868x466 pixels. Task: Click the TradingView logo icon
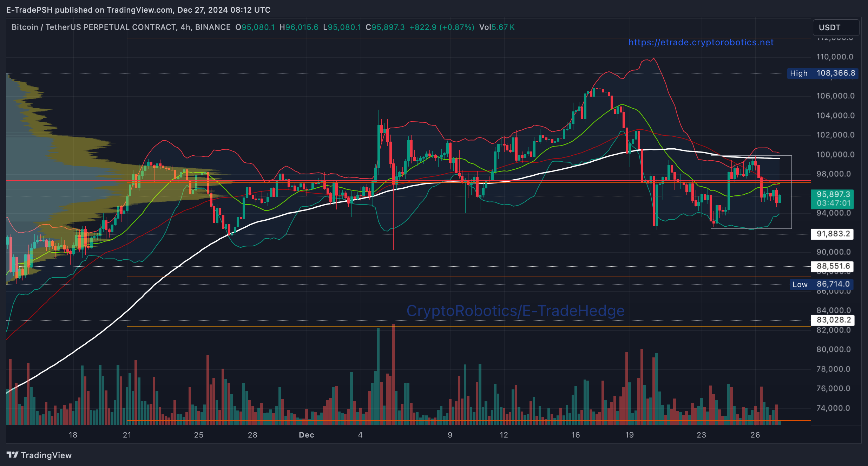12,455
